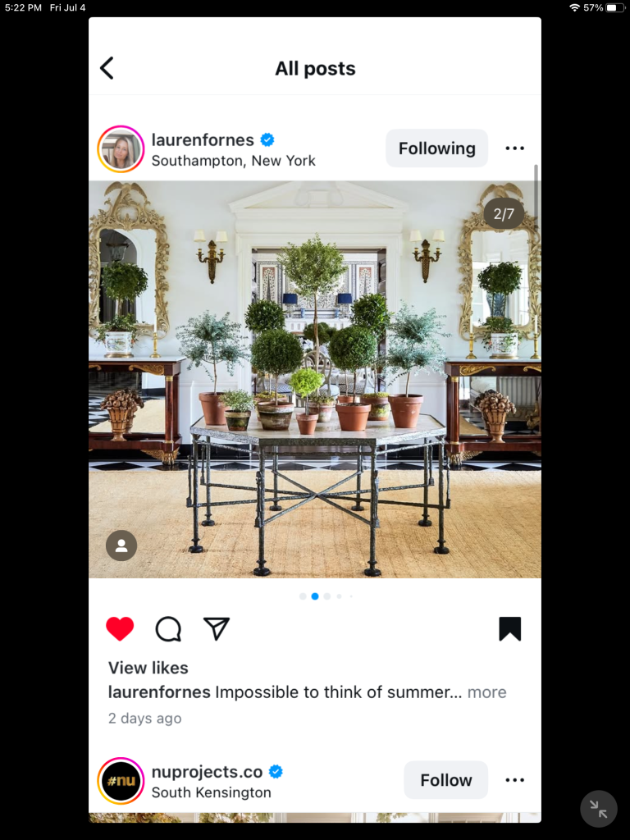Expand the caption with "more"
630x840 pixels.
(x=486, y=692)
